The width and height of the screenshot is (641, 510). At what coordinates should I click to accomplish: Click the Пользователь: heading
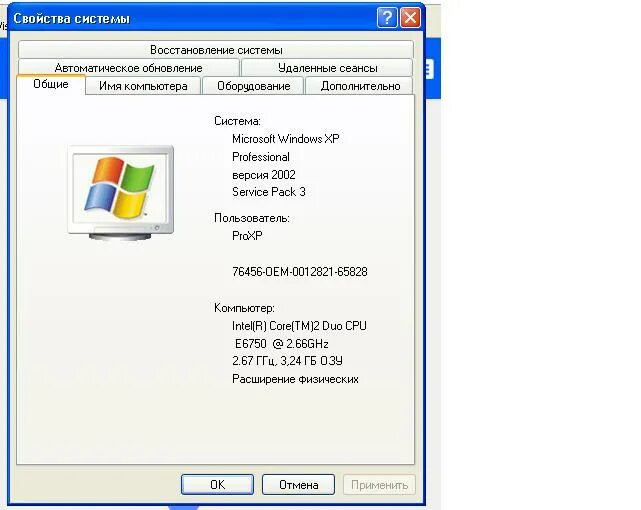point(251,218)
